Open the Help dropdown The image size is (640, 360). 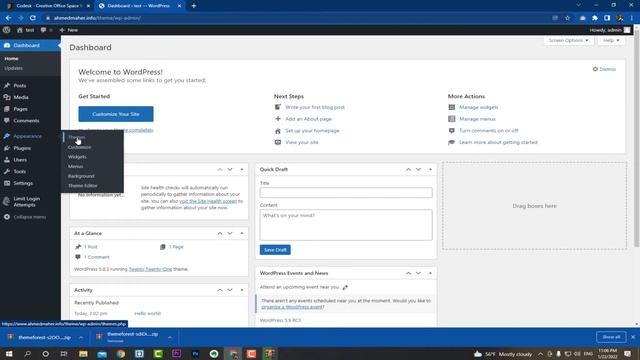[611, 40]
